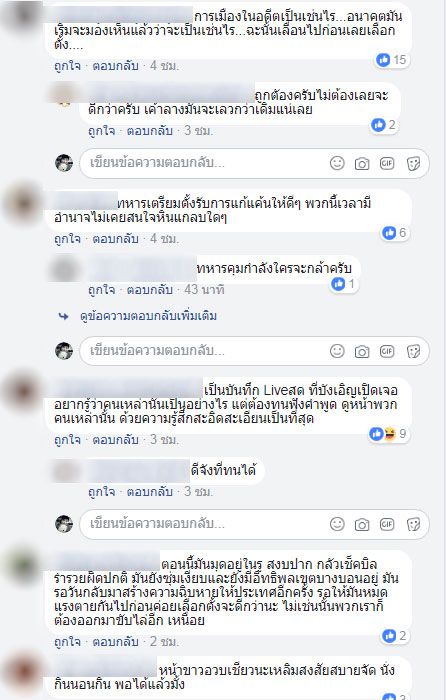Attach a photo in first reply box
The image size is (446, 700).
click(x=362, y=164)
